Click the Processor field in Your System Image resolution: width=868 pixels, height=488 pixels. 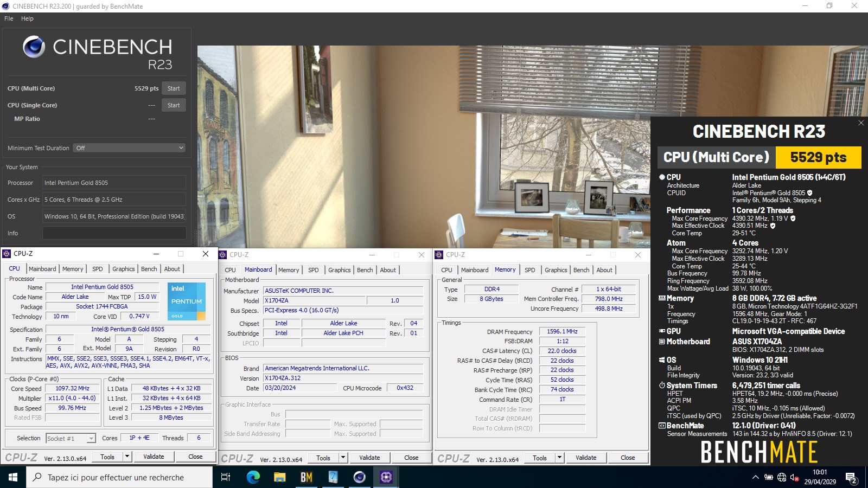coord(114,183)
